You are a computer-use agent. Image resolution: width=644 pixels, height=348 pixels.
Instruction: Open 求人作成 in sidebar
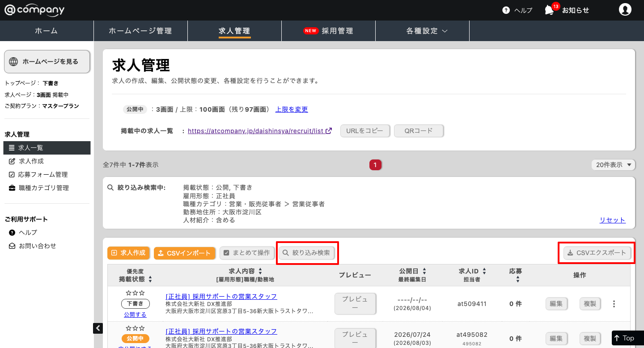27,161
